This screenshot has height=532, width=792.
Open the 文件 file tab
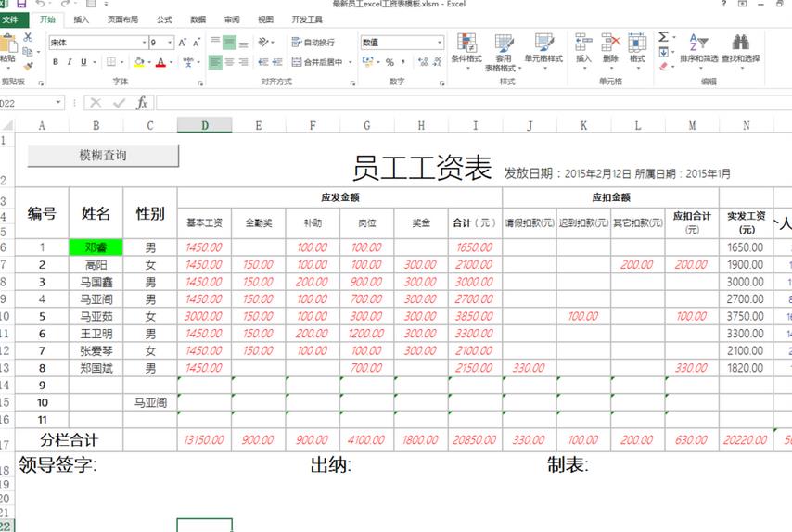coord(10,19)
